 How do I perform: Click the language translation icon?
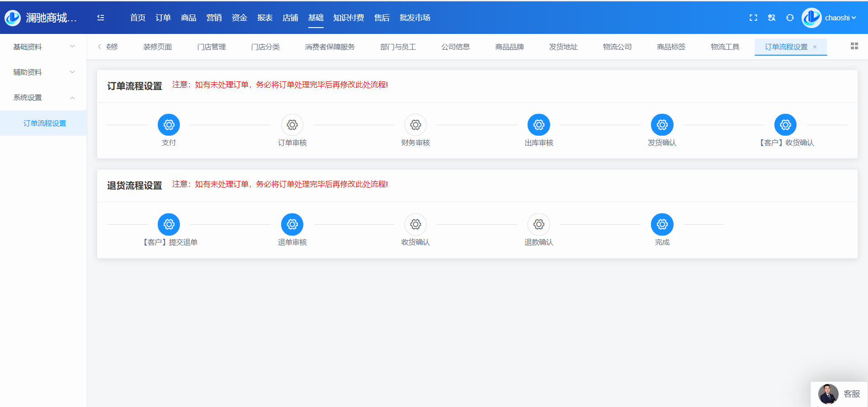(772, 18)
